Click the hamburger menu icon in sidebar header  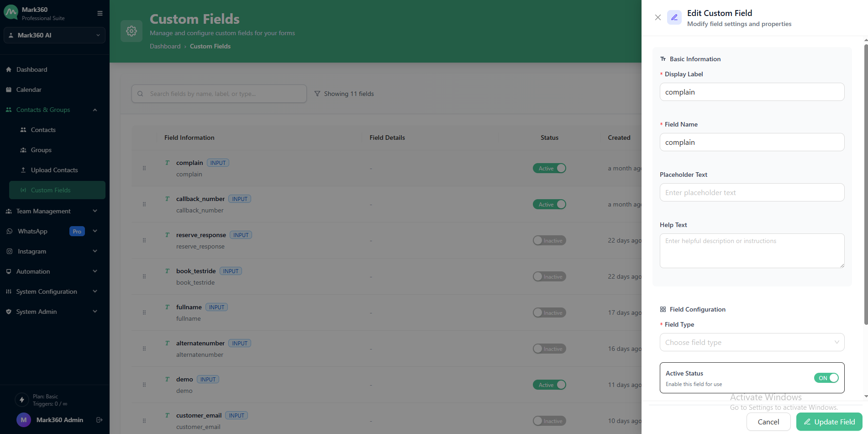pos(100,13)
